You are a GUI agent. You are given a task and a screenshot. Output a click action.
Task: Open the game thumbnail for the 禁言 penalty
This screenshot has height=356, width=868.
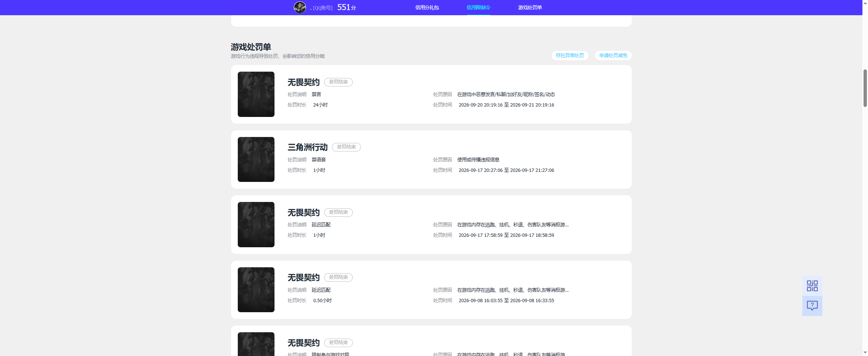256,94
